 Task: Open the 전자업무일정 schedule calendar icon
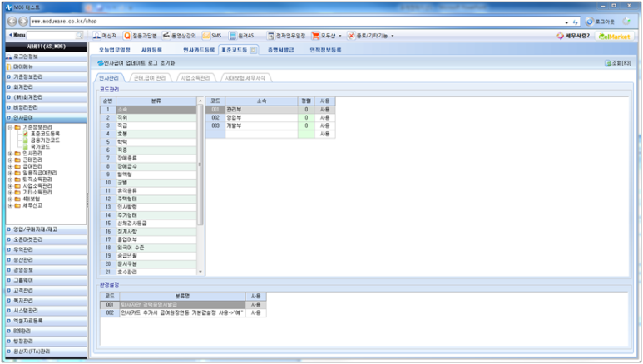click(270, 36)
